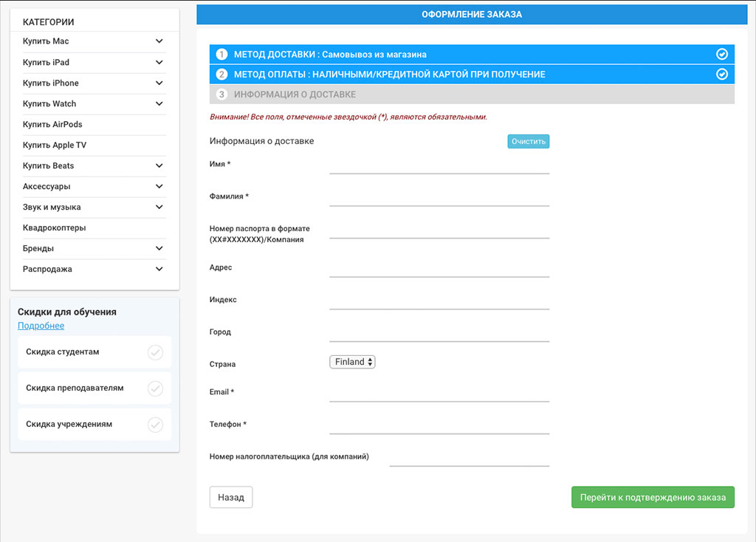Click the checkmark icon on Метод оплаты step
Screen dimensions: 756x542
[x=722, y=75]
